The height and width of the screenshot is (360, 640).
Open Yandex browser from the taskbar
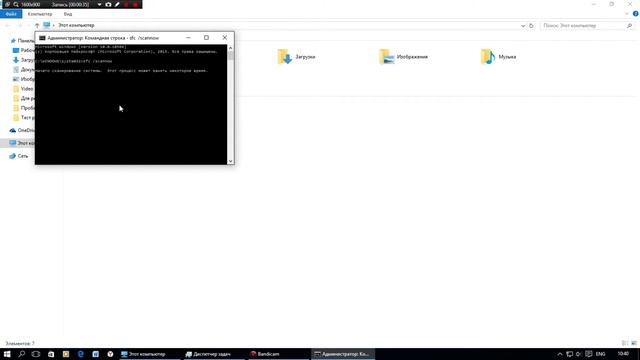(x=110, y=354)
